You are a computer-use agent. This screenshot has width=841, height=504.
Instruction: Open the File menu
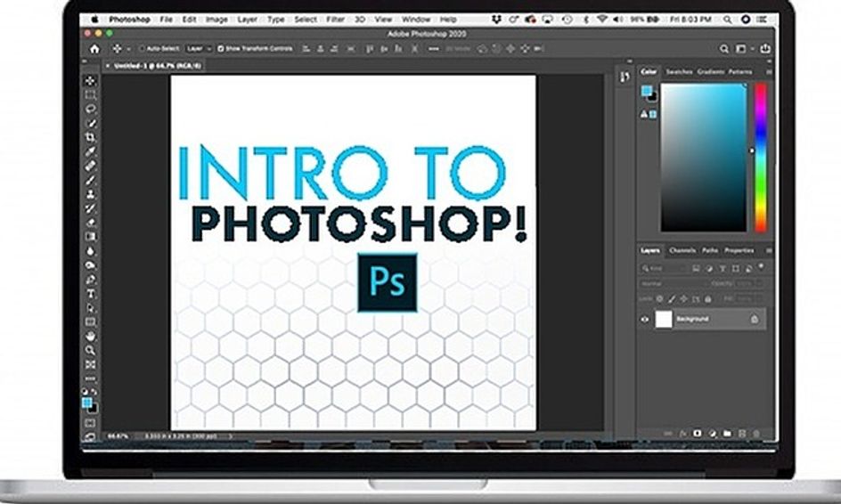167,20
